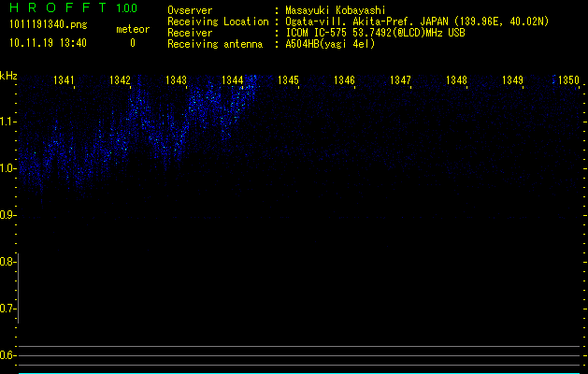Viewport: 588px width, 374px height.
Task: Click the 1349 time axis marker
Action: (512, 79)
